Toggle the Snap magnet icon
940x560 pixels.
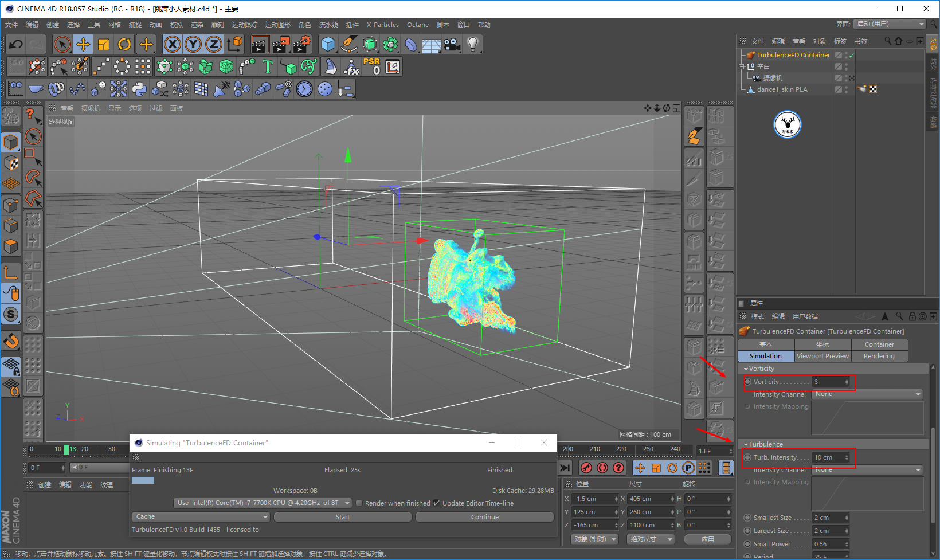tap(11, 341)
